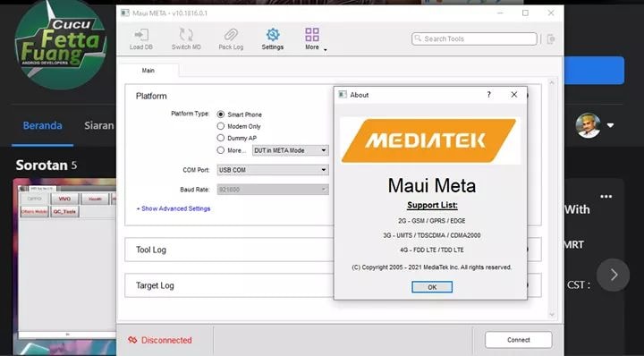Select the Dummy AP radio button
The width and height of the screenshot is (644, 356).
[x=221, y=138]
